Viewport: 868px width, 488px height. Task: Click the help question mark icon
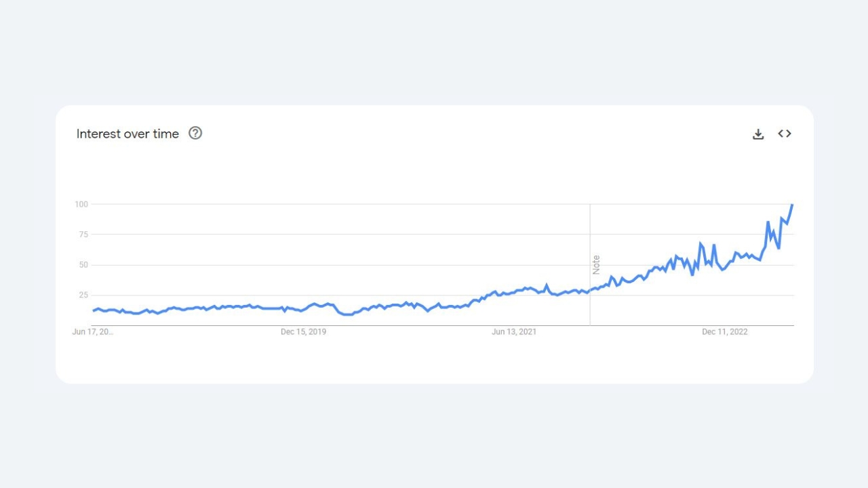[195, 133]
